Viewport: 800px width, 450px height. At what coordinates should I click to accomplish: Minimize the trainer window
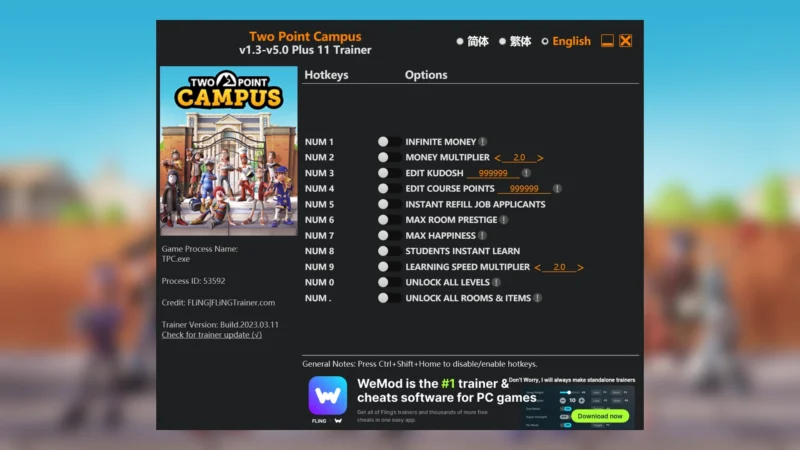[x=607, y=41]
